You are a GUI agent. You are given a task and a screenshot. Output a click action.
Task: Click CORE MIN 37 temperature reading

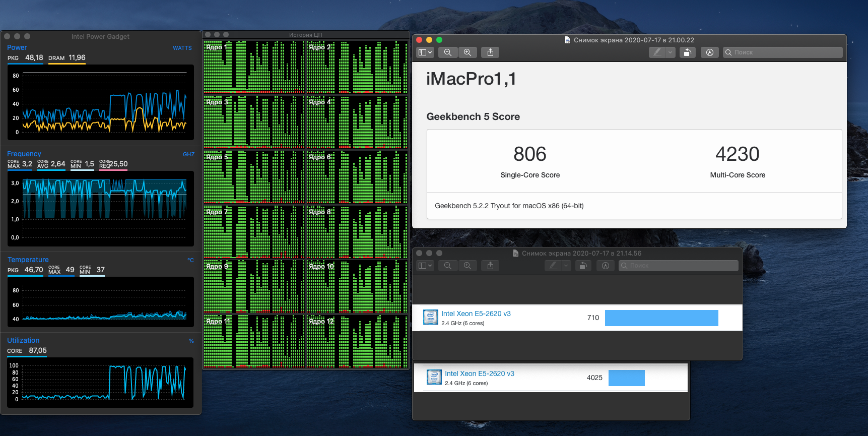[x=92, y=270]
